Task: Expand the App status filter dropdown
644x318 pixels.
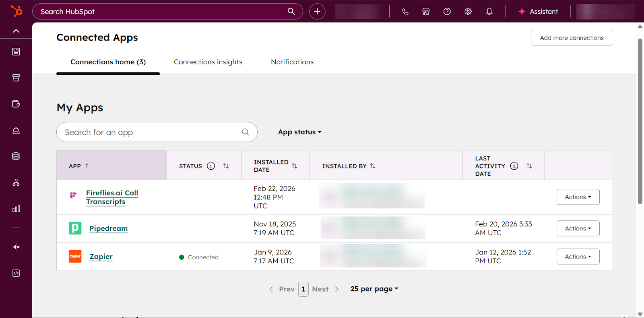Action: click(299, 132)
